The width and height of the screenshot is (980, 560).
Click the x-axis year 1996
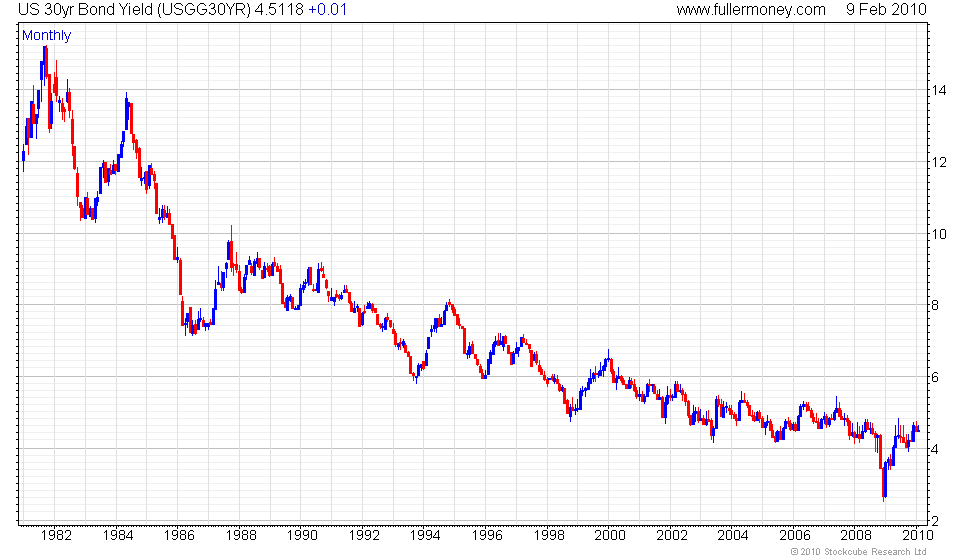[x=487, y=535]
